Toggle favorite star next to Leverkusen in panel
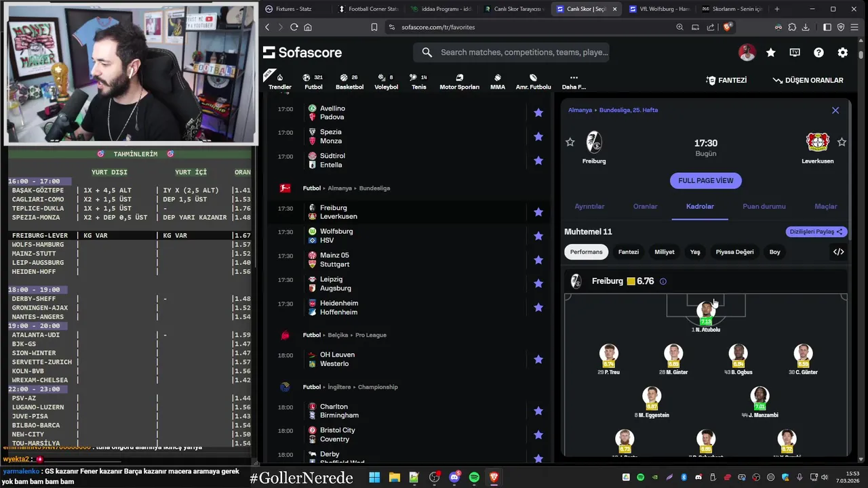Screen dimensions: 868x488 click(842, 142)
